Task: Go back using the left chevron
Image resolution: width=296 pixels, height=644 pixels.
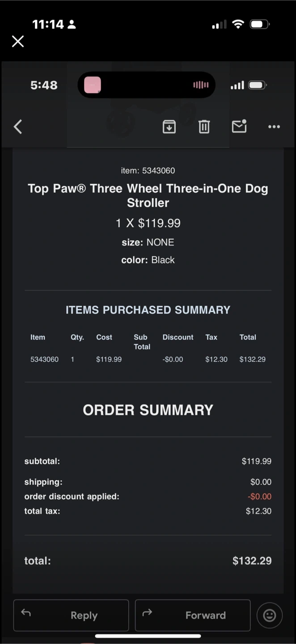Action: (x=18, y=127)
